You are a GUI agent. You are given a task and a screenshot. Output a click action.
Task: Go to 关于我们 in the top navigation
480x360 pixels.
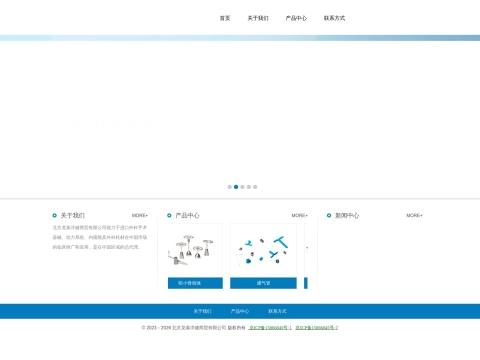click(x=258, y=18)
